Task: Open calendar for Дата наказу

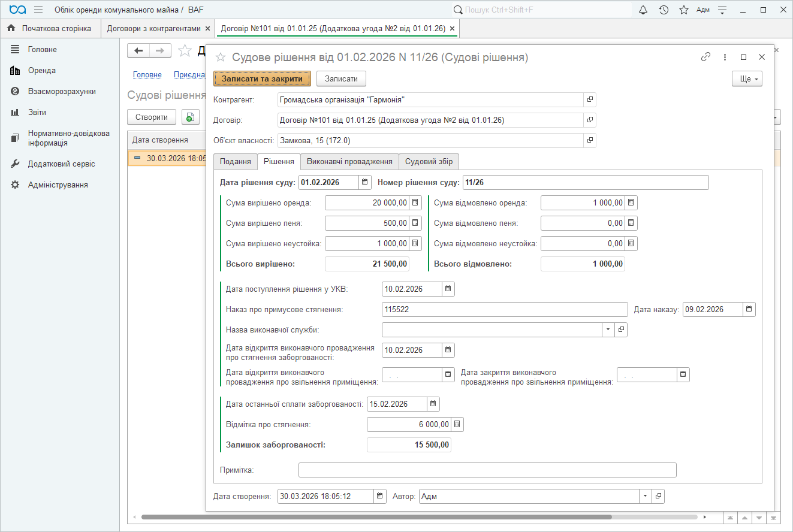Action: (x=749, y=310)
